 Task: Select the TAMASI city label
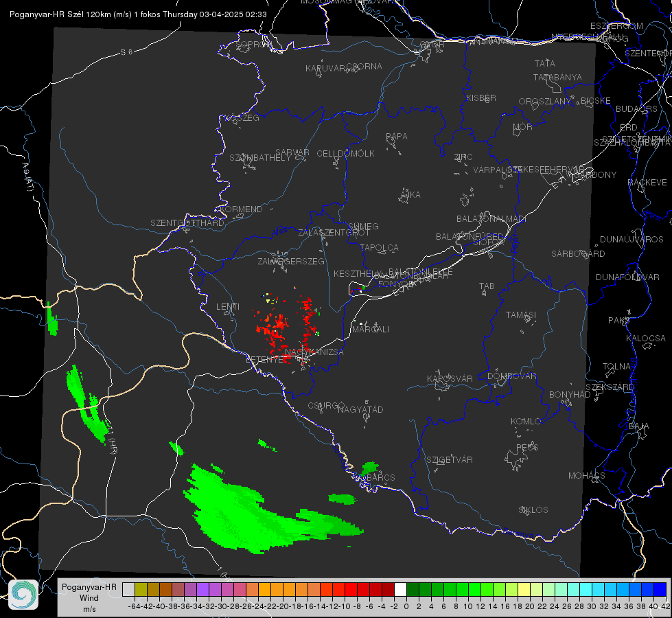pos(521,314)
